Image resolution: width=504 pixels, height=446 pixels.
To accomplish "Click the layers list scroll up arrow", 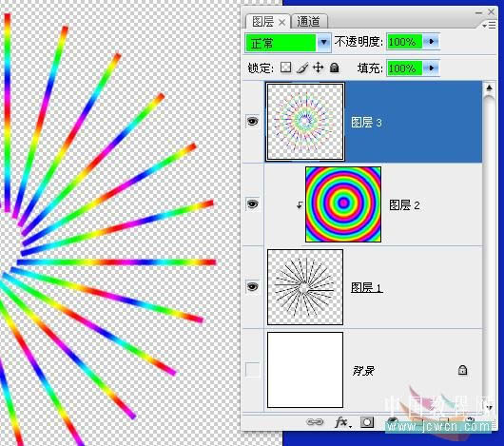I will point(489,87).
